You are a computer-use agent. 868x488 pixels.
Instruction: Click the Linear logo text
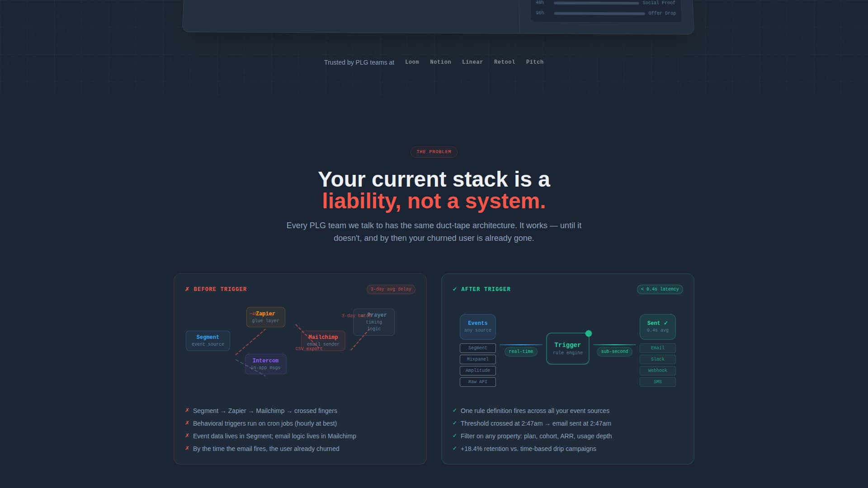tap(472, 62)
